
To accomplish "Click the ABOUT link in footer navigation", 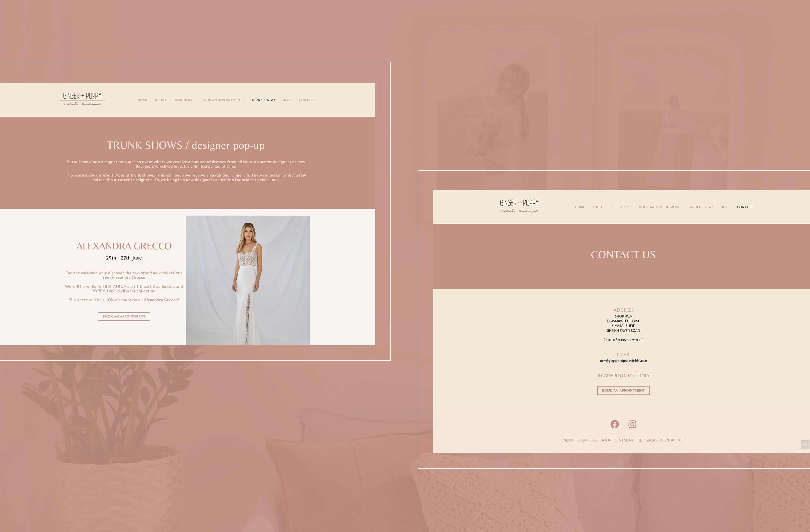I will click(569, 440).
